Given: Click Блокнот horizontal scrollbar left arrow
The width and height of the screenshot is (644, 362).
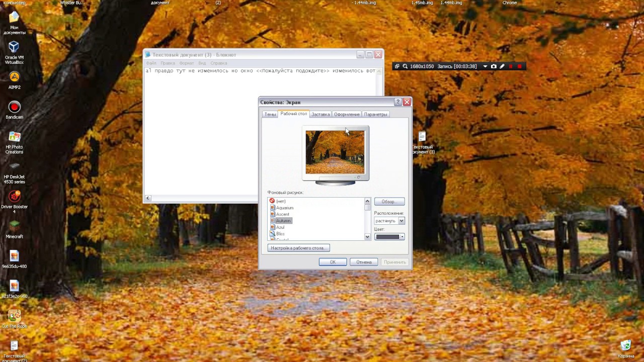Looking at the screenshot, I should 148,198.
